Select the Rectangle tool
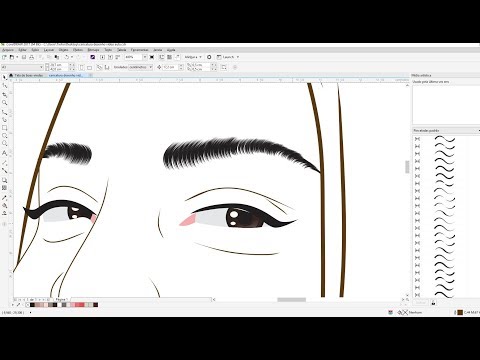 coord(5,128)
